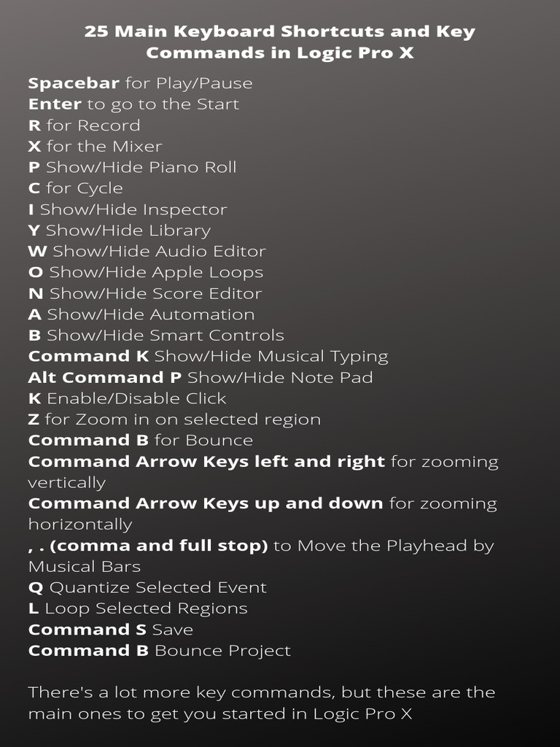Click the "K Enable/Disable Click" line

[127, 398]
